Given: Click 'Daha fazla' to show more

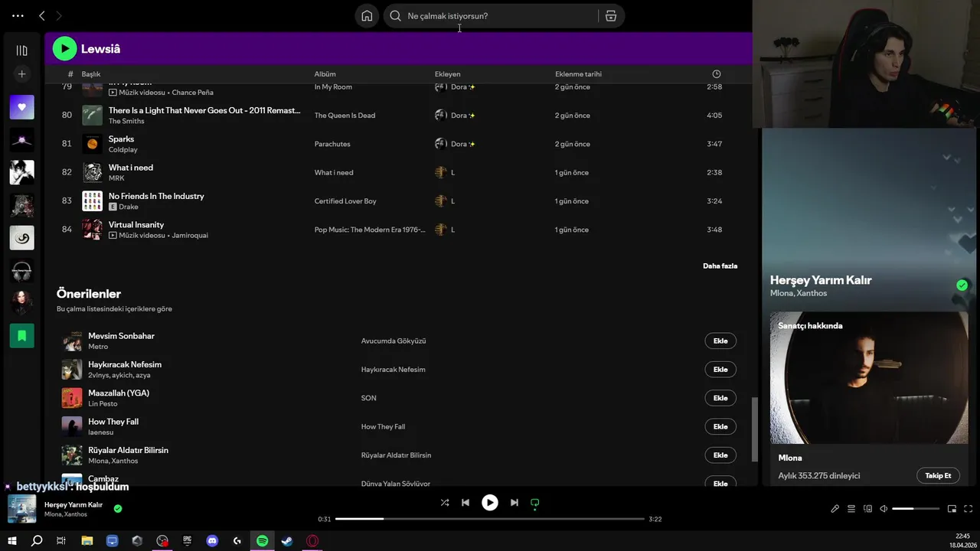Looking at the screenshot, I should tap(720, 266).
